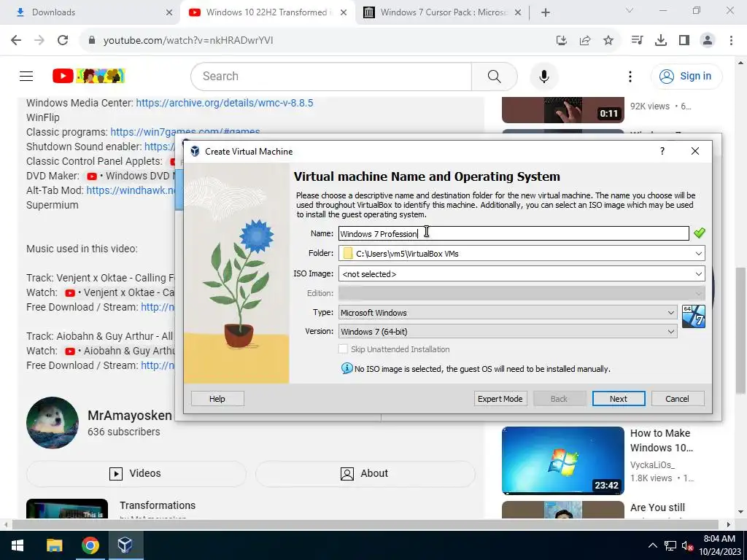This screenshot has width=747, height=560.
Task: Switch to Windows 7 Cursor Pack tab
Action: [443, 12]
